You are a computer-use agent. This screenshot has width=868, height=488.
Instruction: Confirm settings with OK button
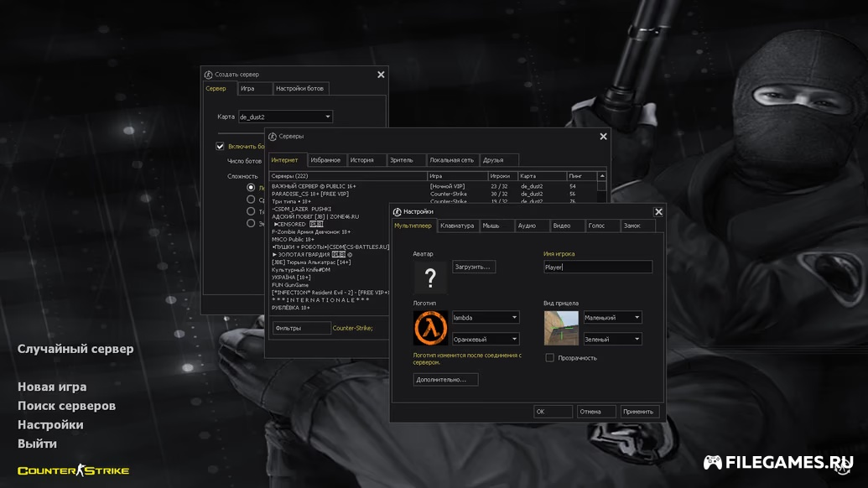click(553, 412)
